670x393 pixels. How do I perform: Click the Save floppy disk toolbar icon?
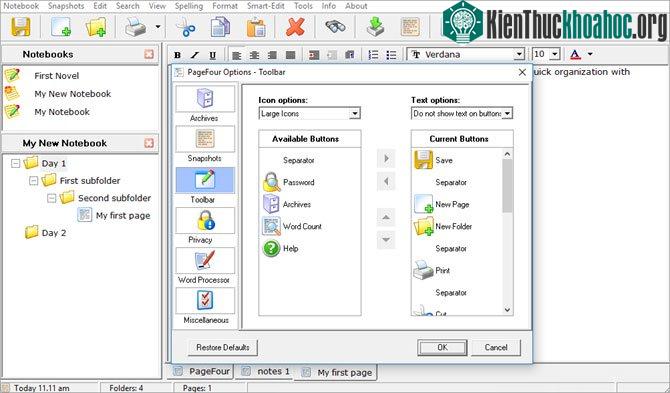[21, 27]
